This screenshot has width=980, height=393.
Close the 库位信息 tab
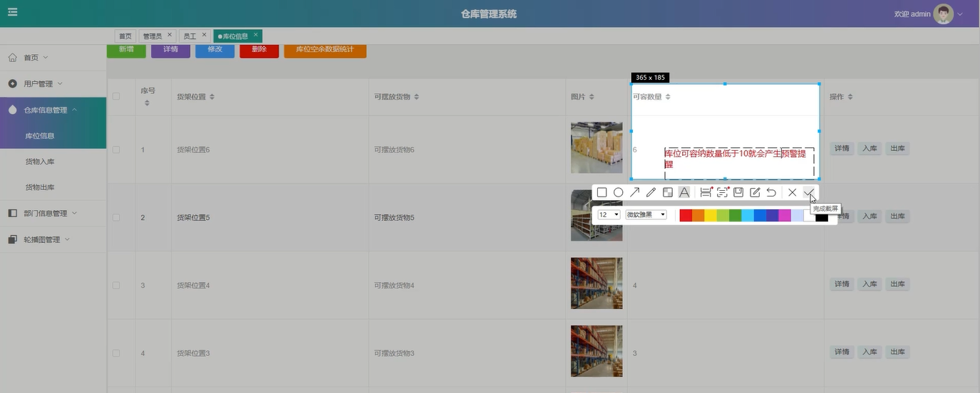pyautogui.click(x=256, y=35)
